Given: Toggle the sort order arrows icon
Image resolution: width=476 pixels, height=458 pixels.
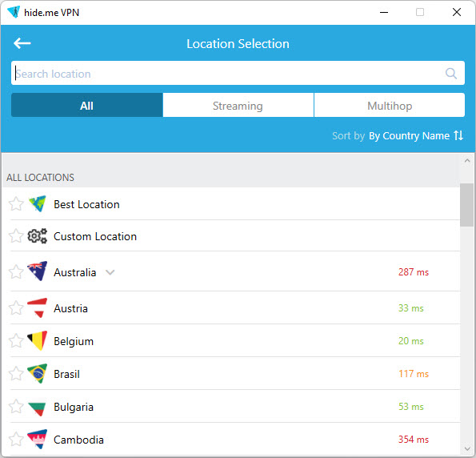Looking at the screenshot, I should [458, 135].
